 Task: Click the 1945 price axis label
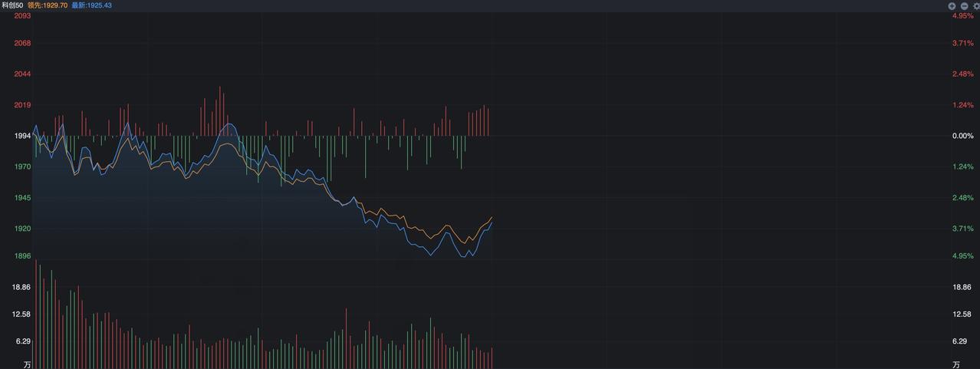[x=22, y=197]
